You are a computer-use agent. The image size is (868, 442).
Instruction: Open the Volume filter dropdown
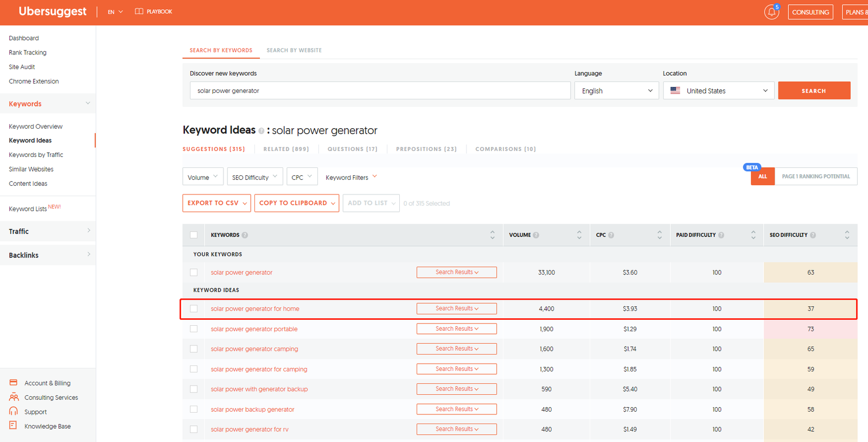(x=203, y=177)
